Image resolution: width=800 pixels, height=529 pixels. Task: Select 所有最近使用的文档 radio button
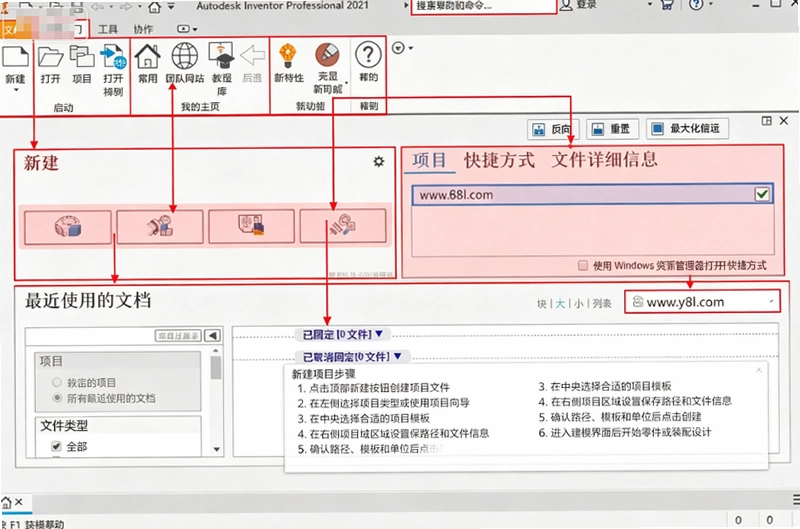coord(57,397)
